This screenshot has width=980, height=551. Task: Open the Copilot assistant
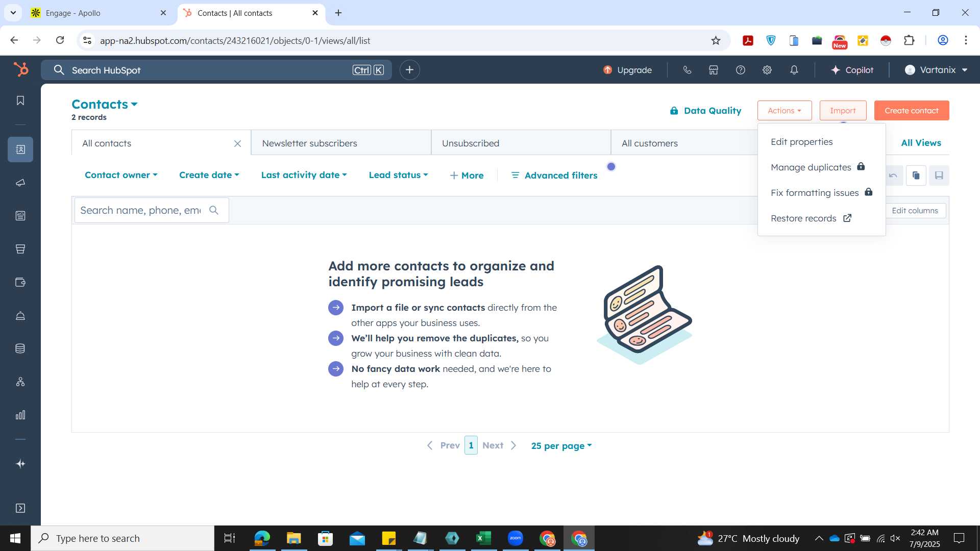(x=852, y=70)
